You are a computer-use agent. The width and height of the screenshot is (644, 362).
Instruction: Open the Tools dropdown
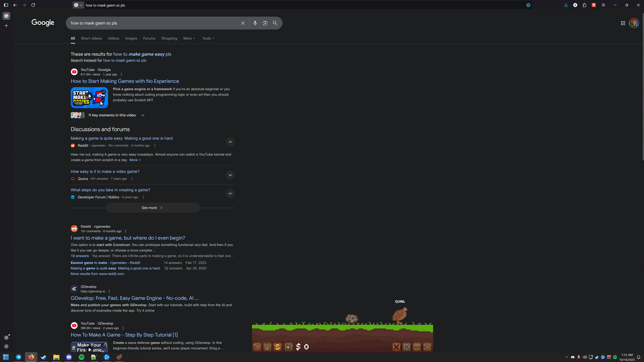(208, 38)
